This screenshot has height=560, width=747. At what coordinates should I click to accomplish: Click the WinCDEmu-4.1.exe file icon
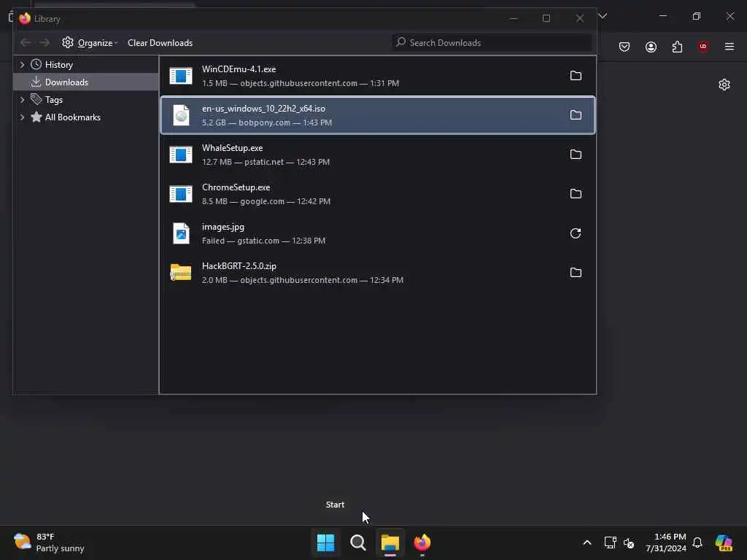pos(181,76)
